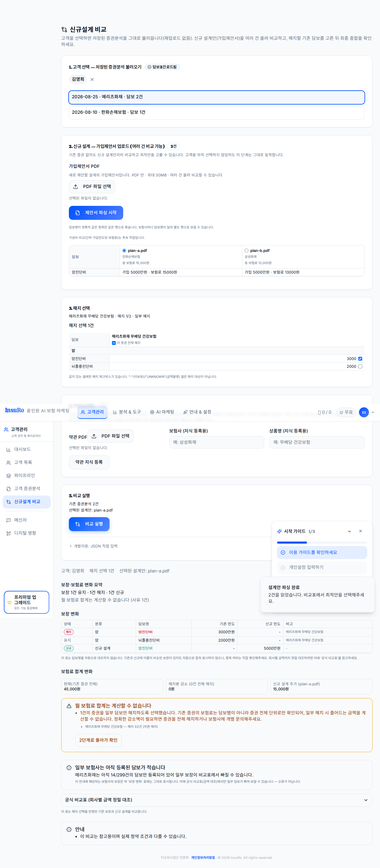Click 2단계로 돌아가 확인 button
The width and height of the screenshot is (380, 868).
pos(98,740)
